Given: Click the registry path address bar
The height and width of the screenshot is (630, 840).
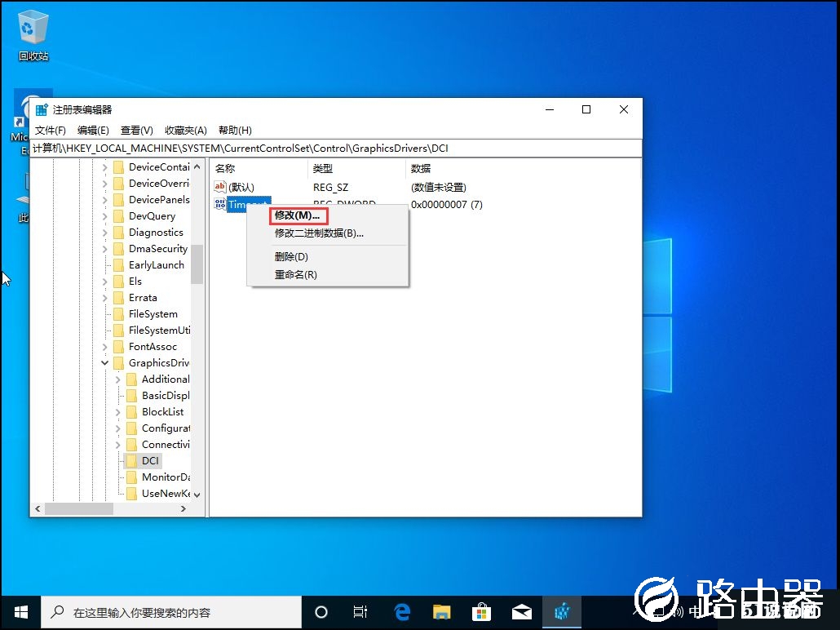Looking at the screenshot, I should 336,149.
